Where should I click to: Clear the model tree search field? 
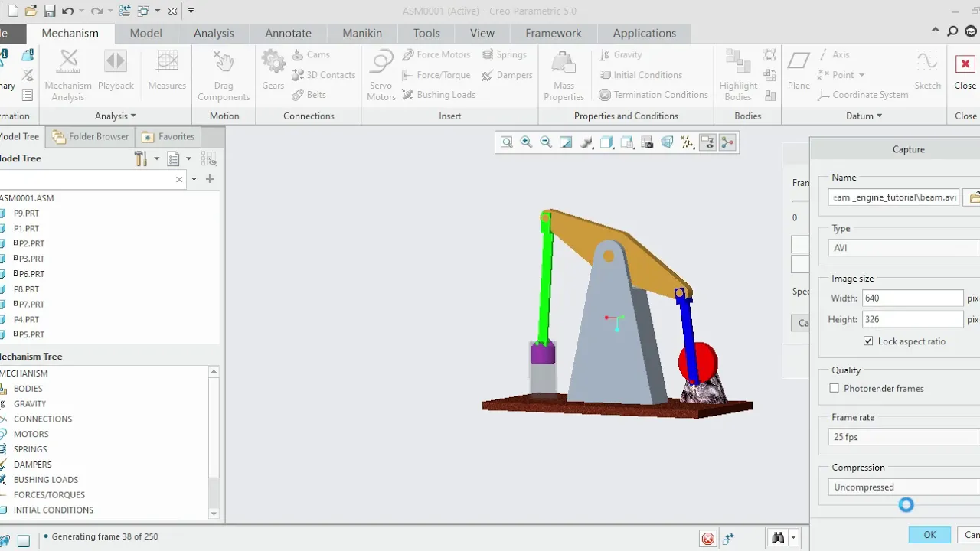click(x=179, y=179)
